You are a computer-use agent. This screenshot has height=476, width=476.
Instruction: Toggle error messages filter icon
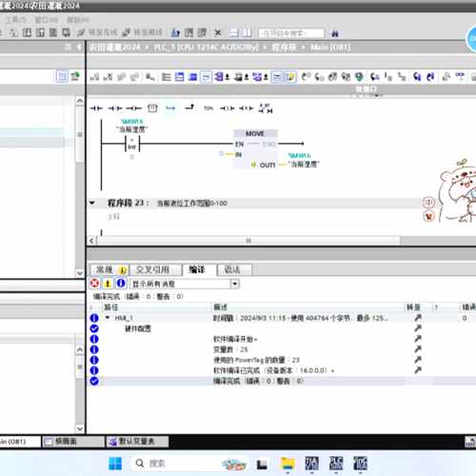tap(94, 284)
